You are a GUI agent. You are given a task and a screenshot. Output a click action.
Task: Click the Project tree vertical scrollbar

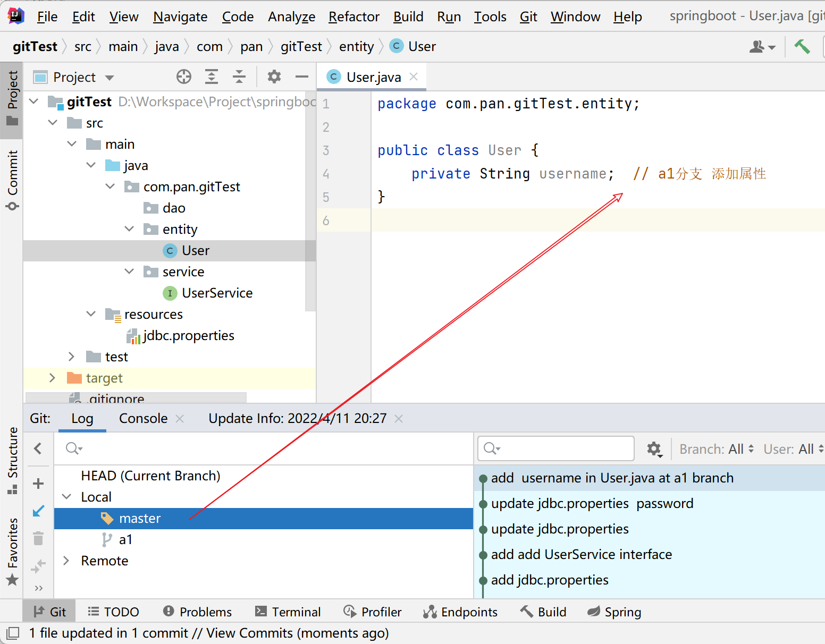point(311,202)
